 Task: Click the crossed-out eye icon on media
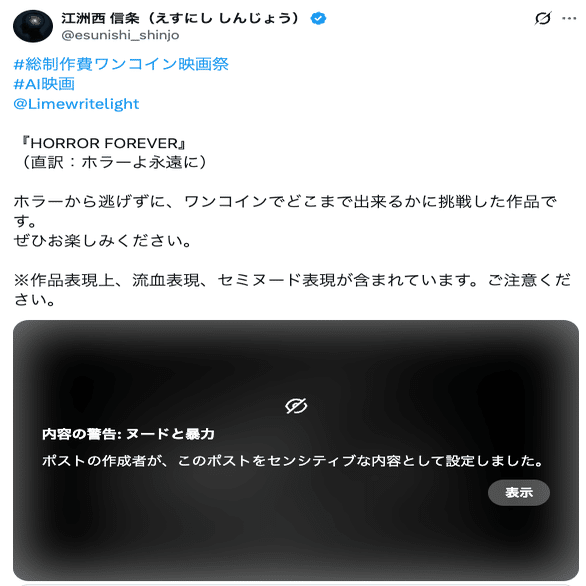pyautogui.click(x=296, y=406)
